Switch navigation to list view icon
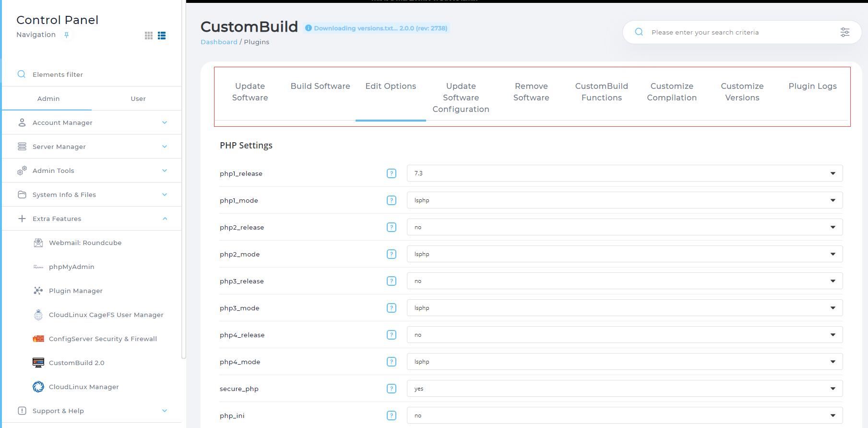The height and width of the screenshot is (428, 868). click(x=162, y=36)
